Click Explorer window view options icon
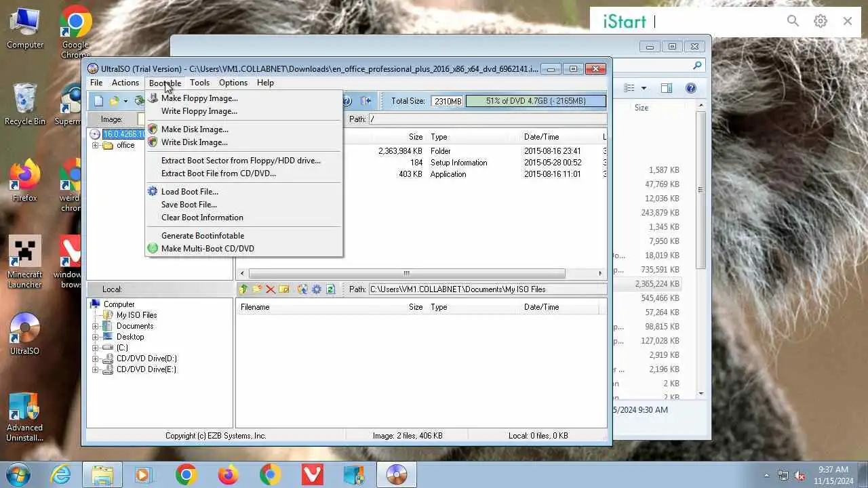868x488 pixels. pyautogui.click(x=629, y=88)
